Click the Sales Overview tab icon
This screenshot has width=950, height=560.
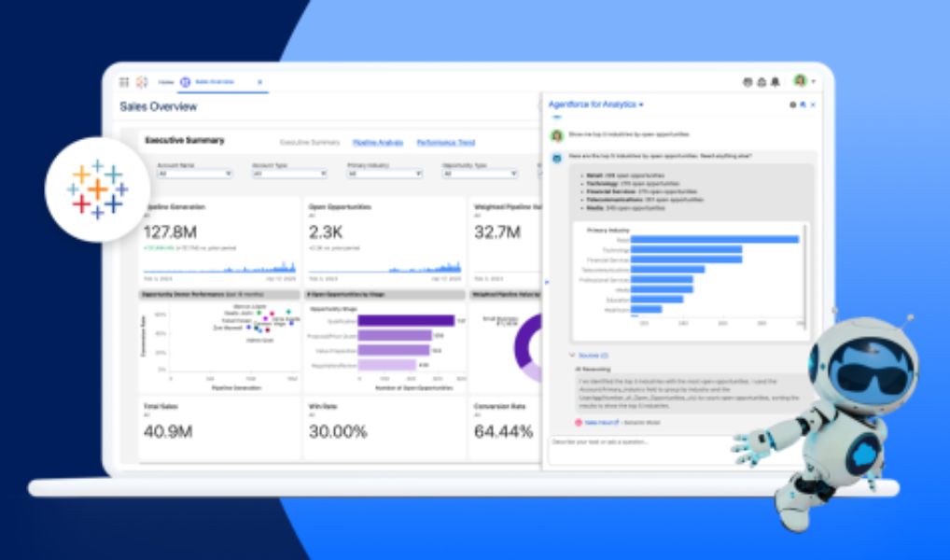[x=186, y=82]
